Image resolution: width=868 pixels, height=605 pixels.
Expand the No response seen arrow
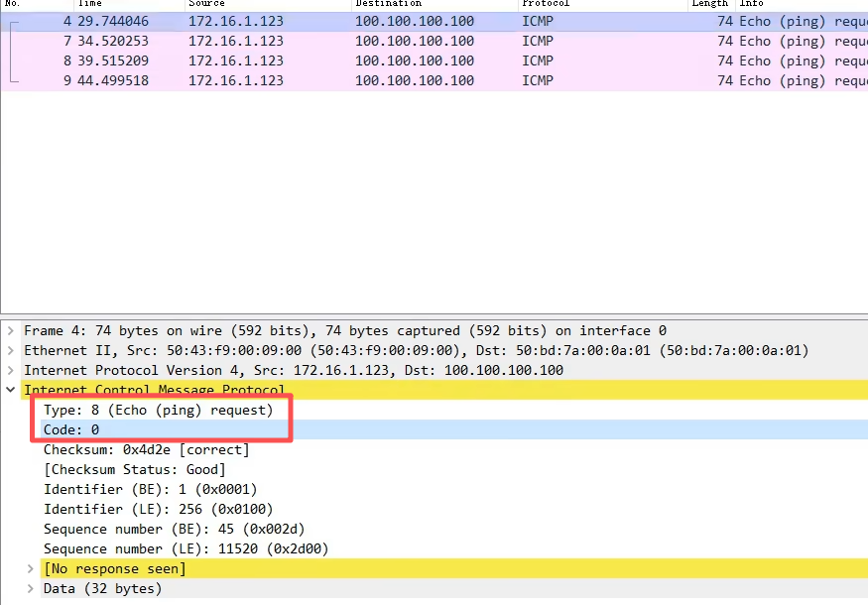[x=31, y=569]
